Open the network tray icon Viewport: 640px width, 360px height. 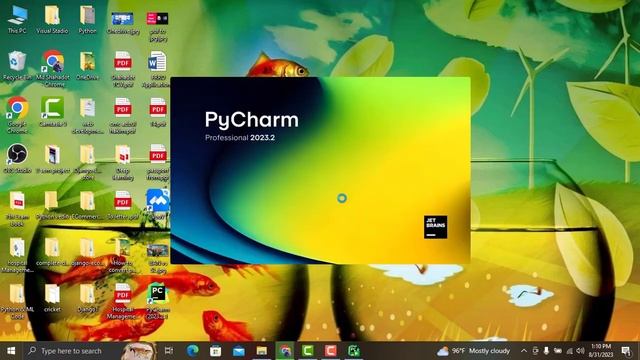[x=569, y=351]
